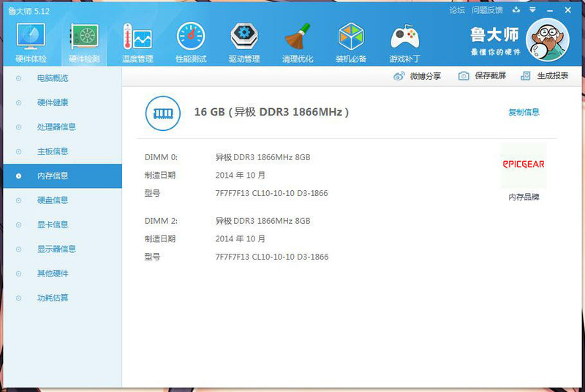Open 论坛 forum link
The image size is (585, 392).
click(457, 10)
